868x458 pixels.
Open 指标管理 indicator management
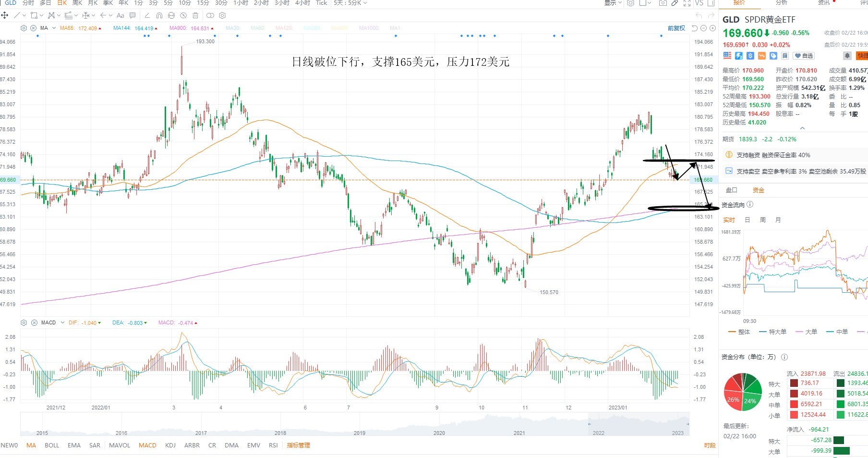[298, 446]
